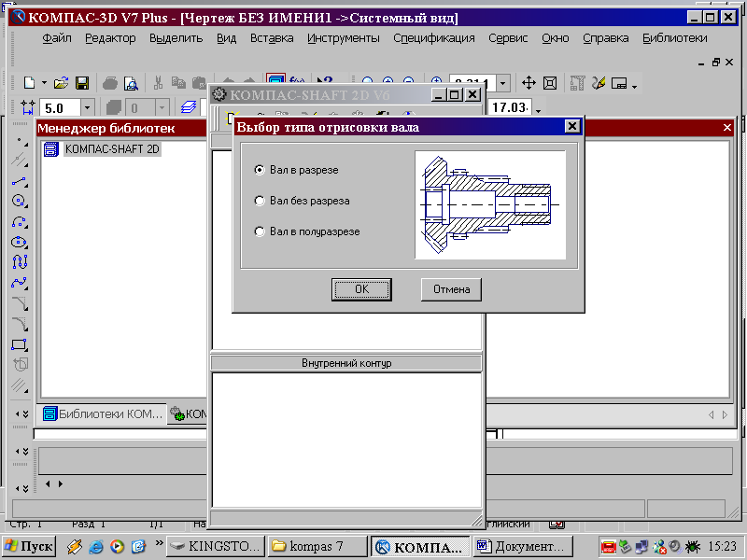Select the continuous geometry input tool
This screenshot has width=747, height=560.
point(20,262)
